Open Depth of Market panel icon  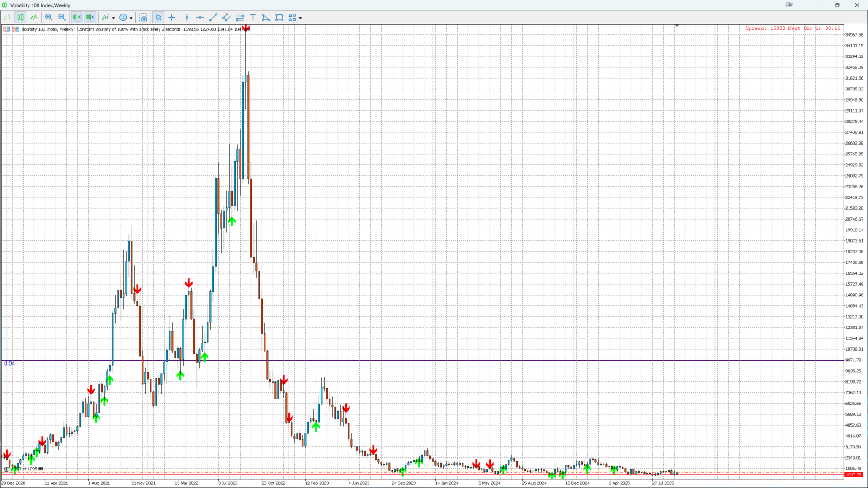tap(7, 29)
